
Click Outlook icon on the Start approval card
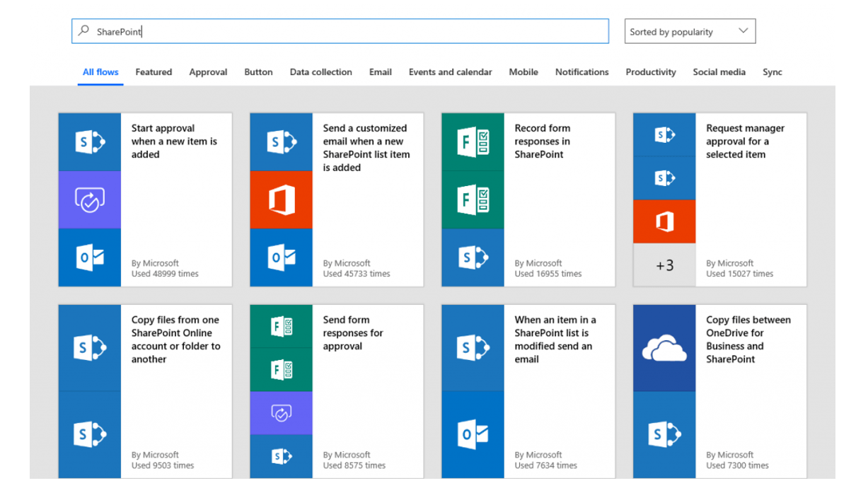coord(90,257)
